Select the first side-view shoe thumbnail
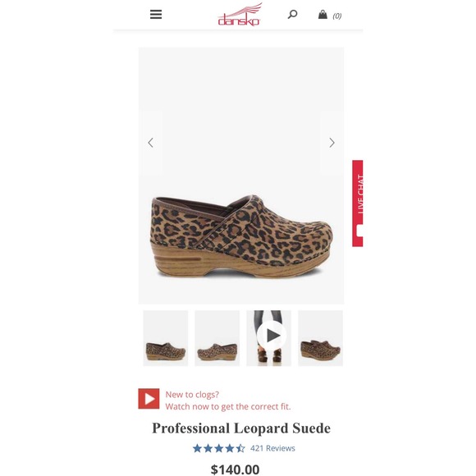 pos(166,338)
